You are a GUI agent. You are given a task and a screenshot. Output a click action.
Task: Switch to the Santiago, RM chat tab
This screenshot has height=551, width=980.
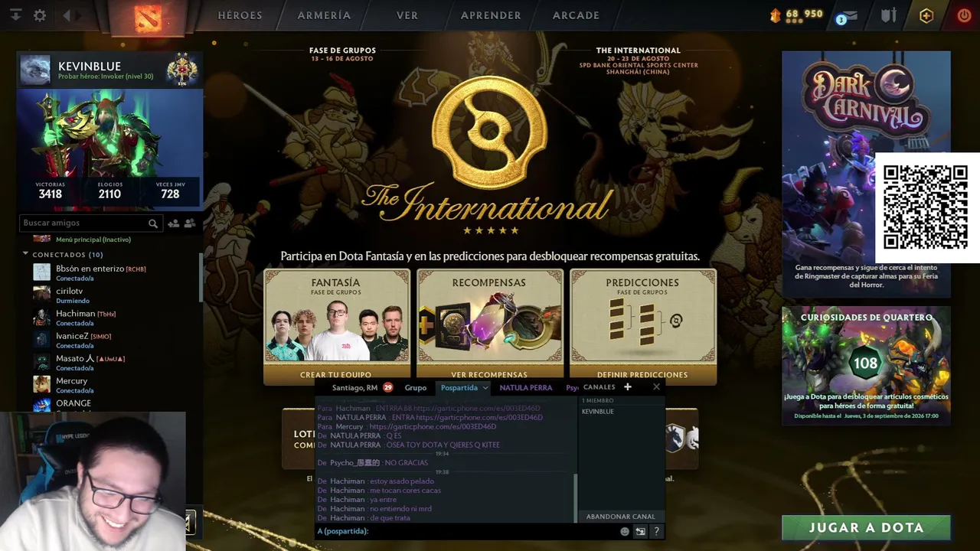[354, 388]
